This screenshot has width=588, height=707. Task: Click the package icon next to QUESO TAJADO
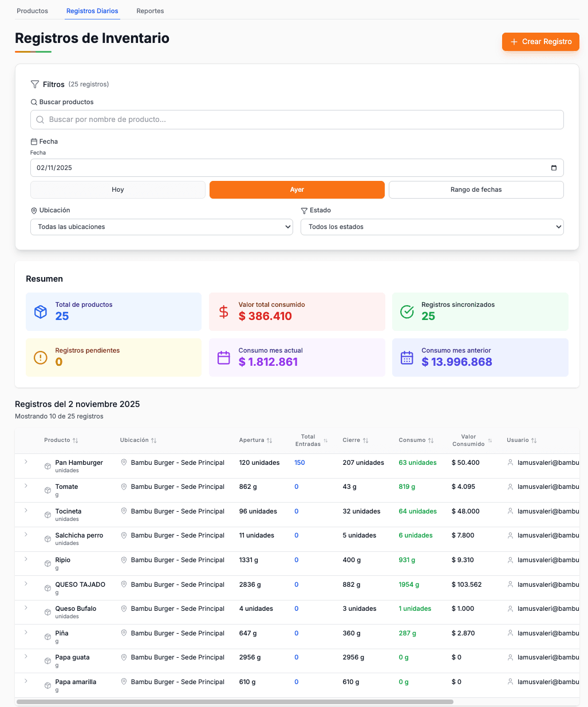click(48, 588)
